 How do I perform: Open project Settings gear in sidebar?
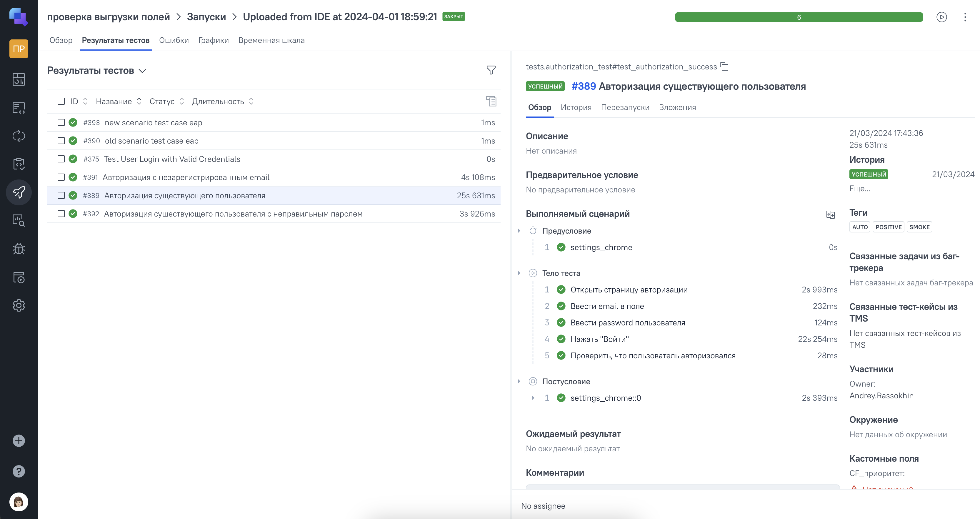19,305
